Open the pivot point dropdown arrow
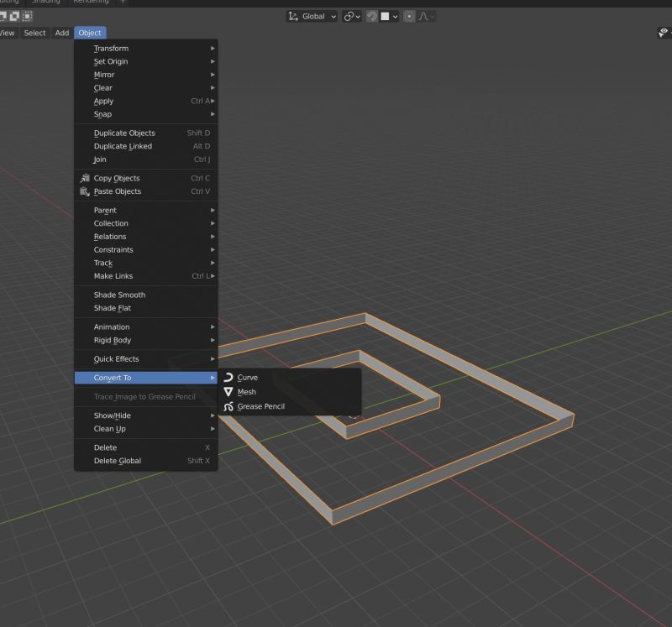Viewport: 672px width, 627px height. tap(358, 17)
